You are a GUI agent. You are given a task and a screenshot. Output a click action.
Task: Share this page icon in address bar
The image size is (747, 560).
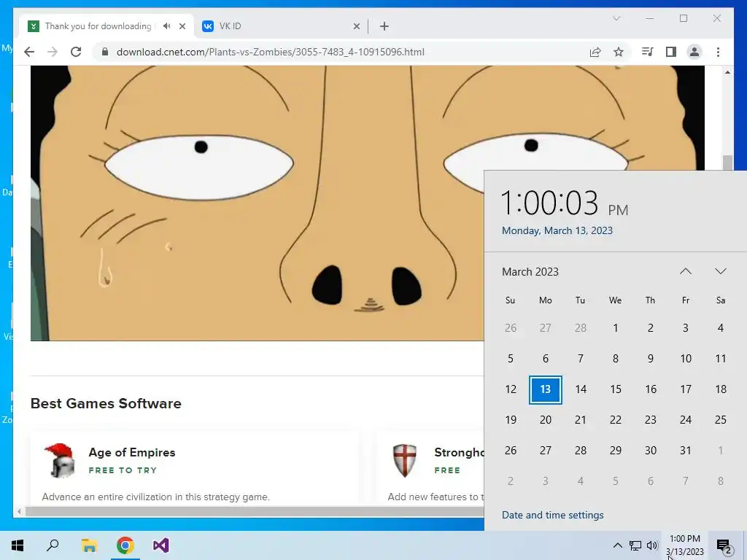(595, 52)
